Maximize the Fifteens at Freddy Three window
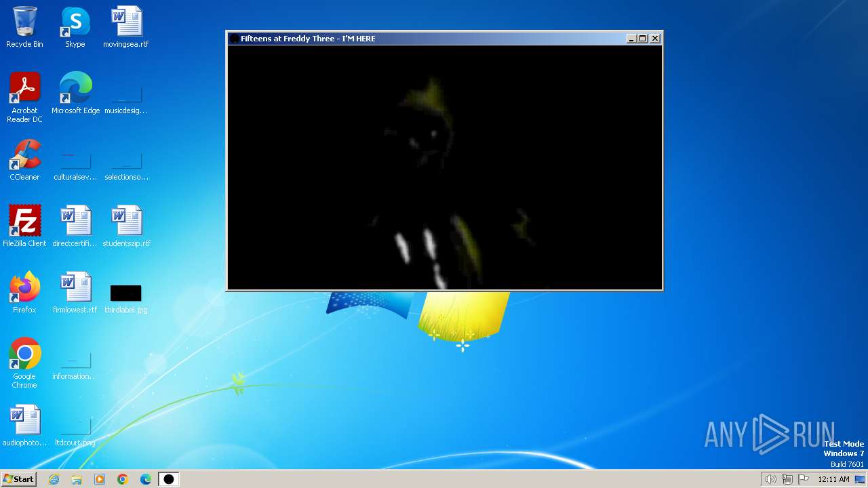Viewport: 868px width, 488px height. tap(643, 39)
